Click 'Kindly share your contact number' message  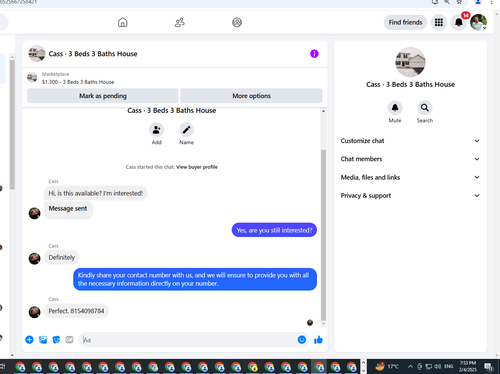tap(195, 279)
